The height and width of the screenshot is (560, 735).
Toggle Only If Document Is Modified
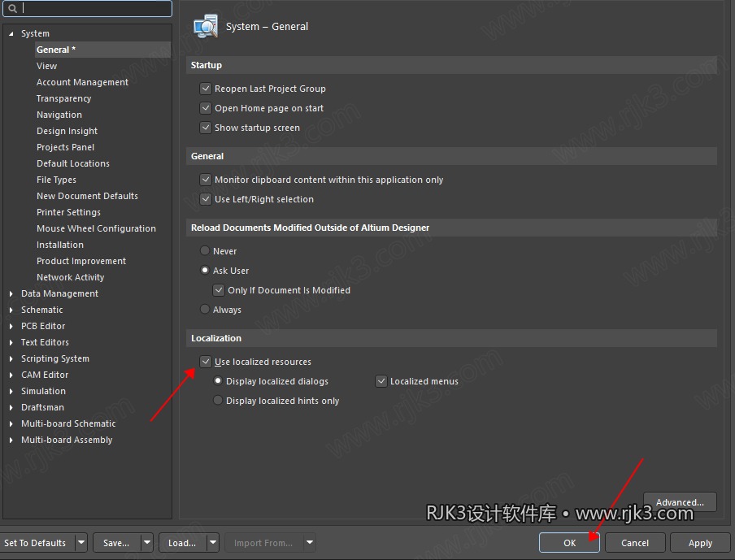[x=219, y=290]
